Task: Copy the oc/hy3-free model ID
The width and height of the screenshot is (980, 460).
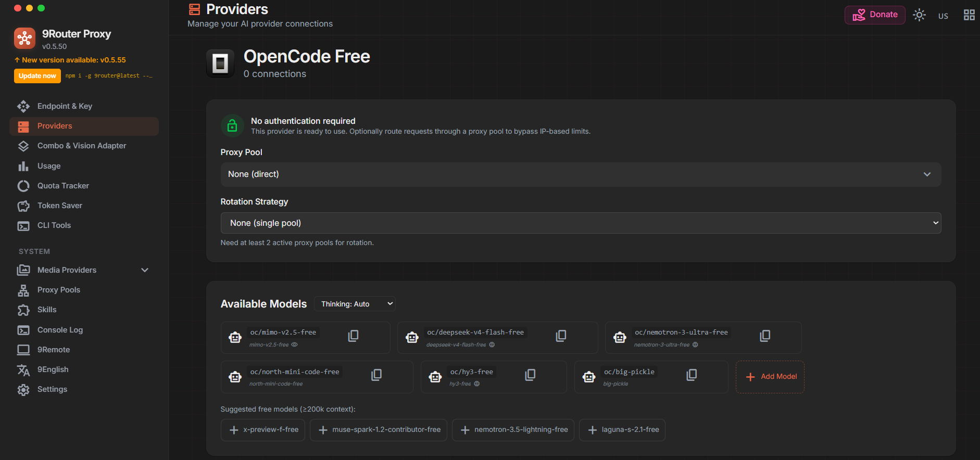Action: pos(530,375)
